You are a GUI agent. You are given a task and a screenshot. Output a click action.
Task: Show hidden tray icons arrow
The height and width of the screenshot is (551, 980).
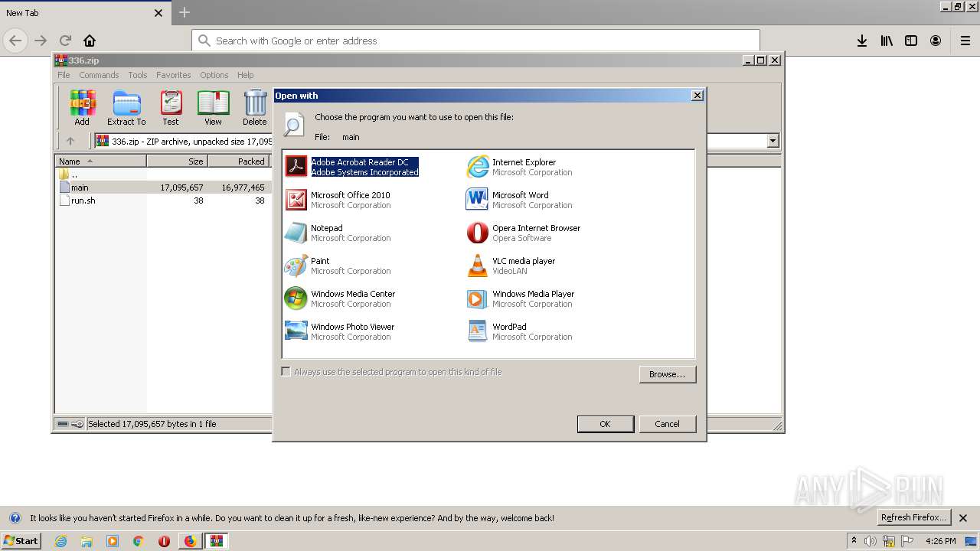[x=854, y=541]
